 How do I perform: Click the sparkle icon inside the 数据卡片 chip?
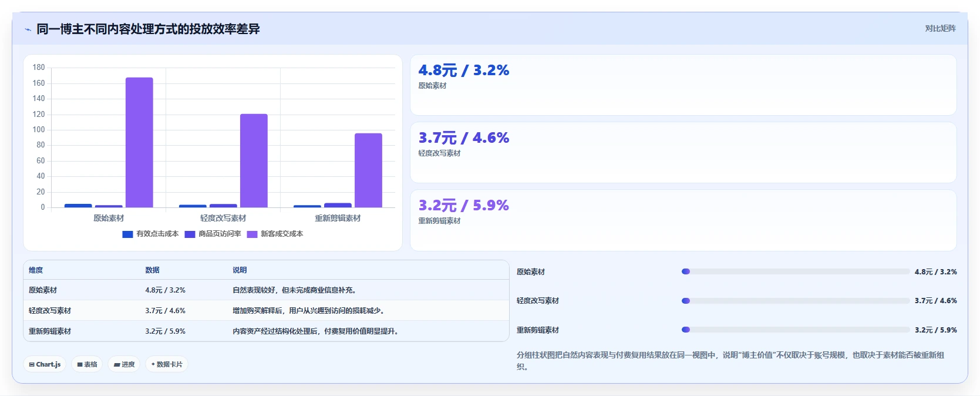153,364
